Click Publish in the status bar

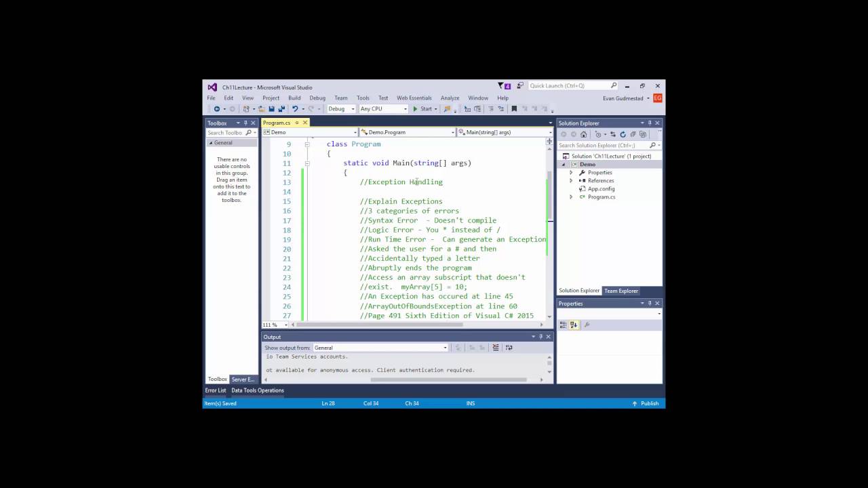tap(646, 403)
